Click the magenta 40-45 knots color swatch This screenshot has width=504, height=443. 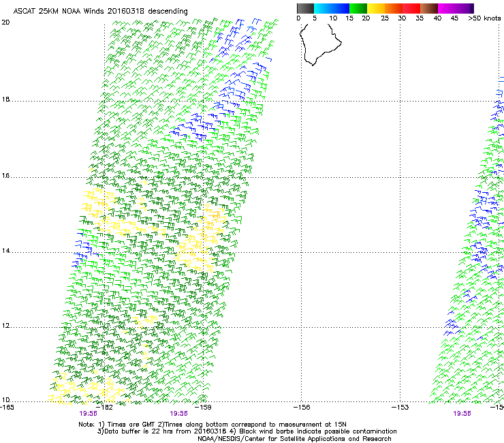tap(447, 8)
